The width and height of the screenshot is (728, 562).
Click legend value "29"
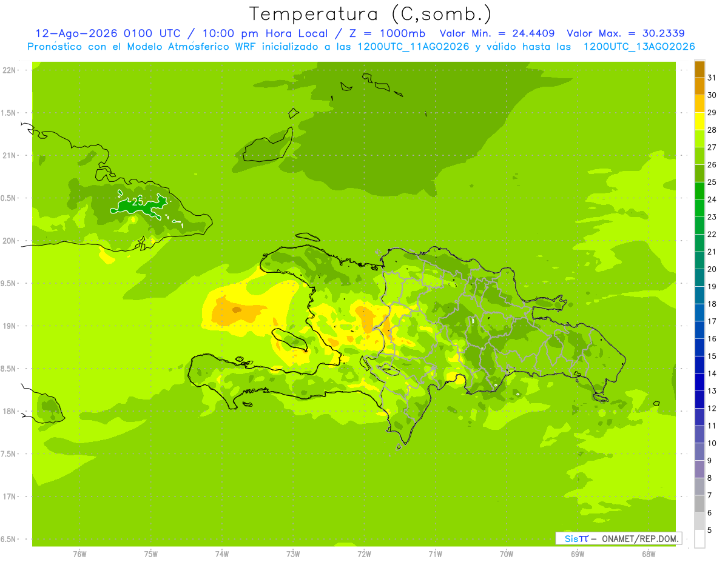[x=712, y=112]
